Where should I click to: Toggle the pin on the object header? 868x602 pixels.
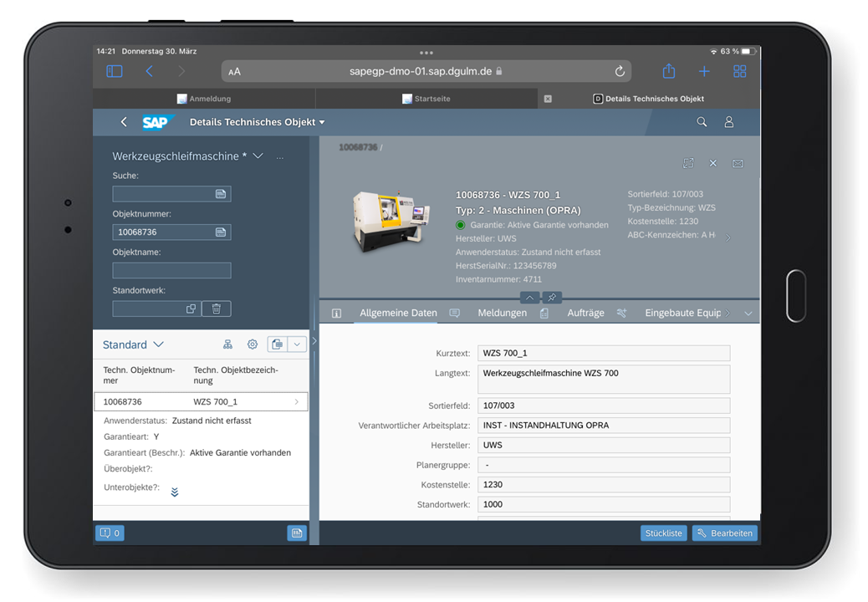[551, 297]
